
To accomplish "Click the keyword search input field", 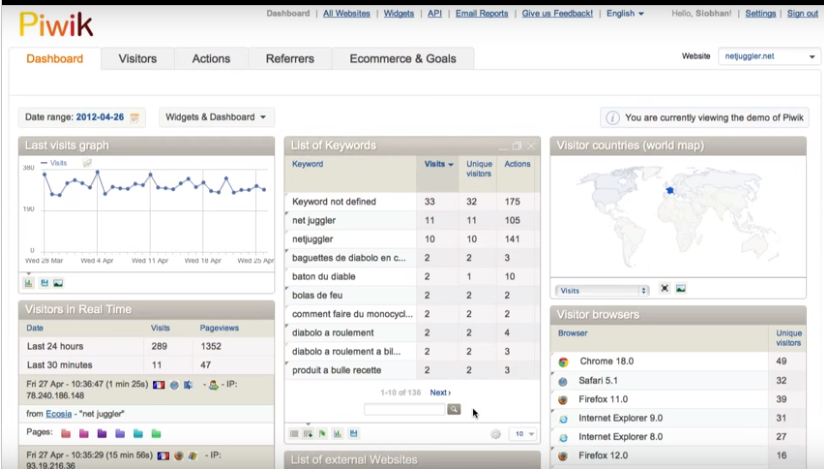I will (x=404, y=410).
